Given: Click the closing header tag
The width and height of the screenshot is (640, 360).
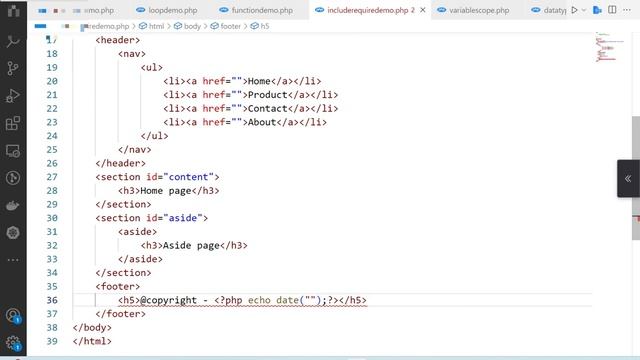Looking at the screenshot, I should click(x=120, y=163).
